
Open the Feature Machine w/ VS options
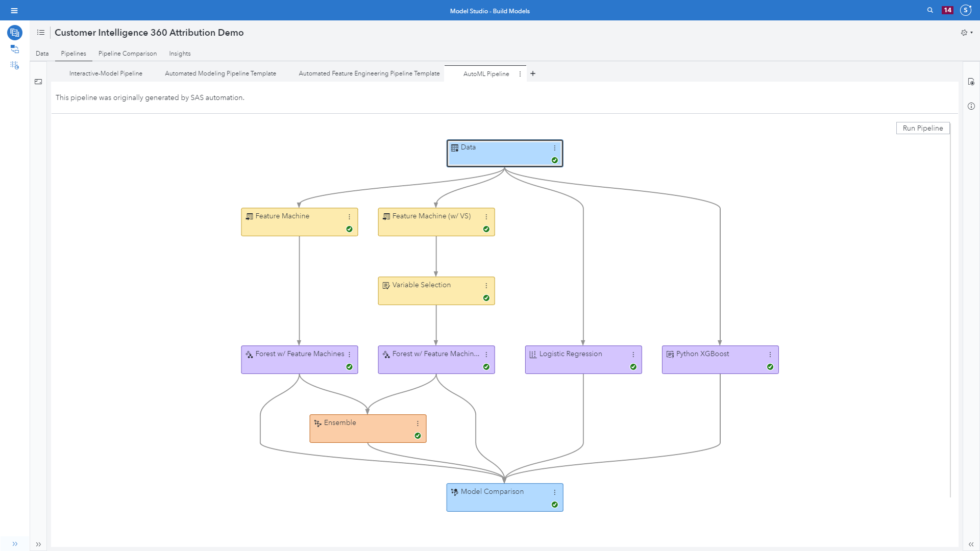pyautogui.click(x=486, y=216)
